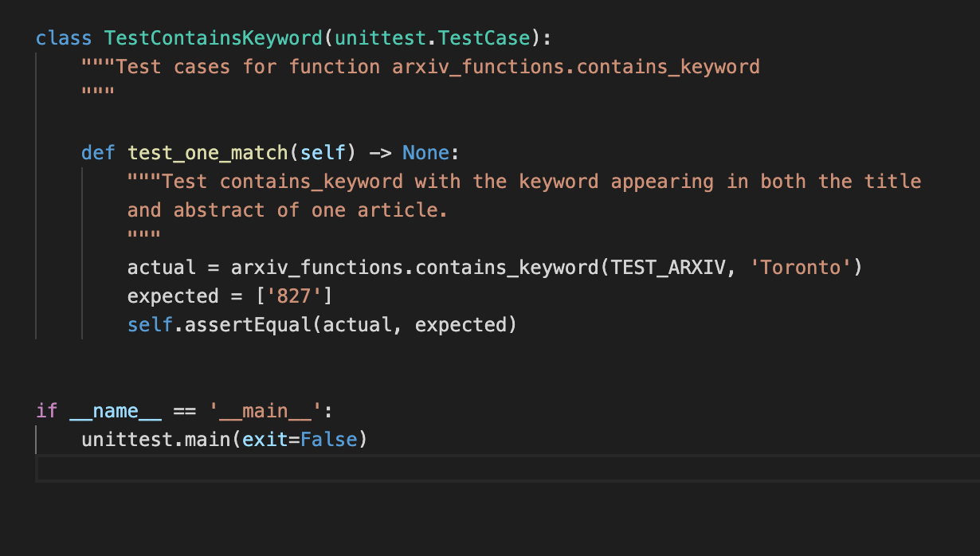980x556 pixels.
Task: Click the exit=False keyword argument
Action: tap(303, 439)
